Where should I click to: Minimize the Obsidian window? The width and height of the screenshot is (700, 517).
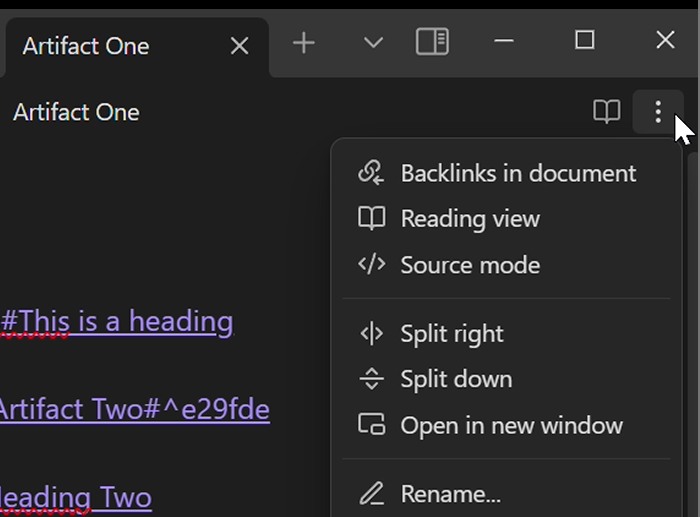pos(504,41)
